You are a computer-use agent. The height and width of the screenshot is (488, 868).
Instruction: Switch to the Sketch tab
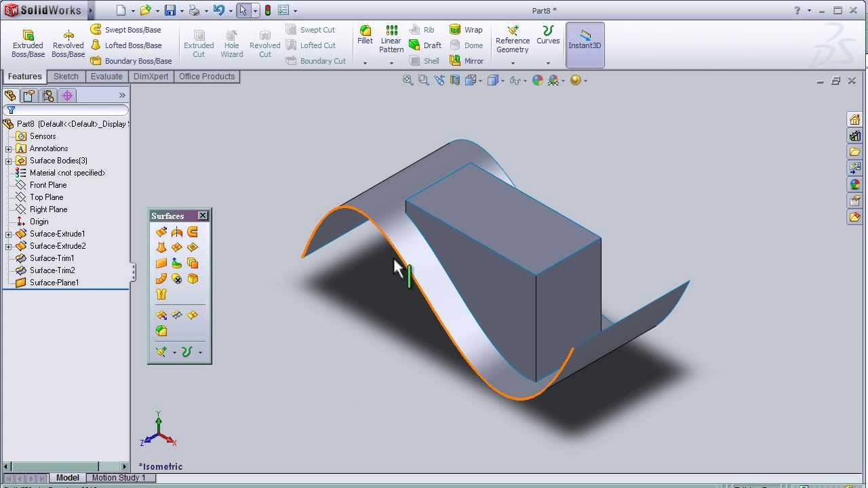click(66, 77)
